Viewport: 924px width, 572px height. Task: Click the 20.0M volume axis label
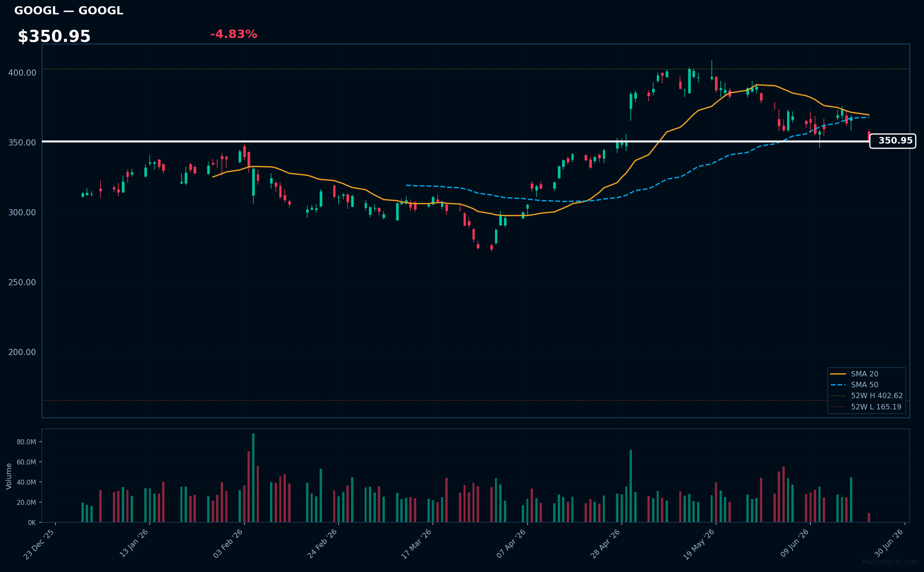(26, 503)
